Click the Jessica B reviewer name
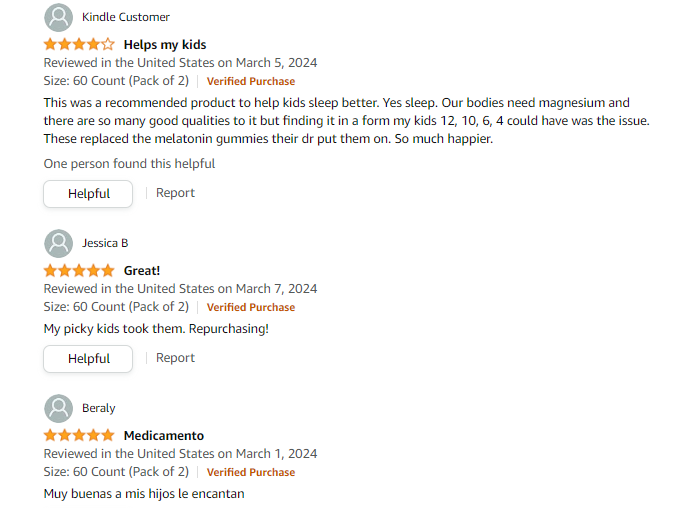This screenshot has height=508, width=688. [105, 243]
